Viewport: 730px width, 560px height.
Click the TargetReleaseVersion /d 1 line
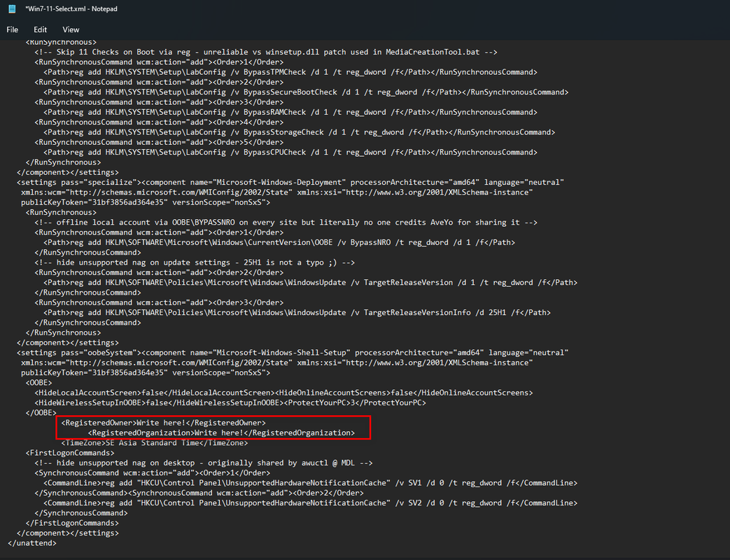(x=311, y=283)
